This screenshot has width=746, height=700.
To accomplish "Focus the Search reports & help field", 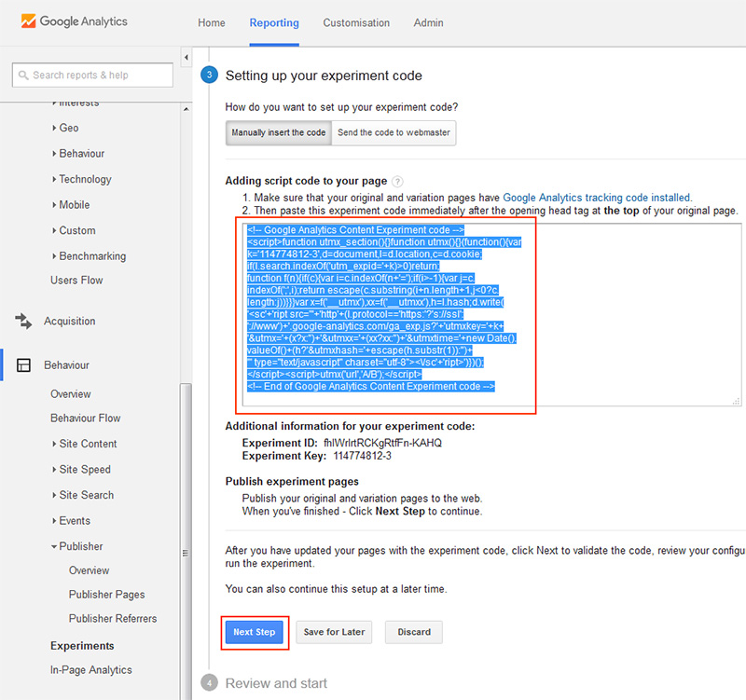I will coord(92,75).
